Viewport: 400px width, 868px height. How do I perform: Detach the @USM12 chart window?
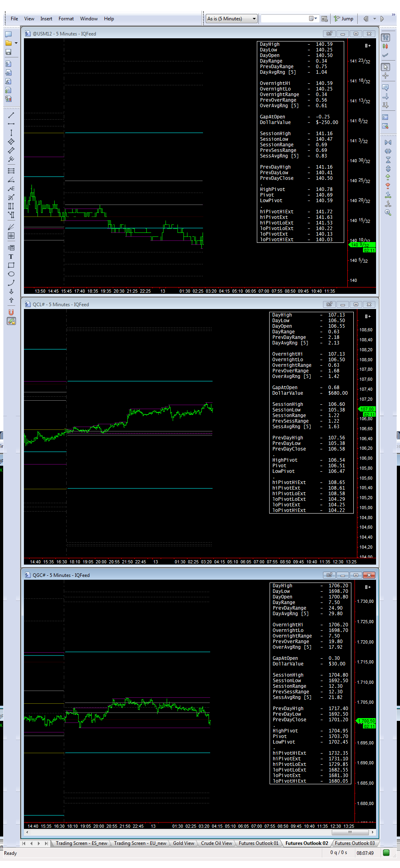coord(329,34)
